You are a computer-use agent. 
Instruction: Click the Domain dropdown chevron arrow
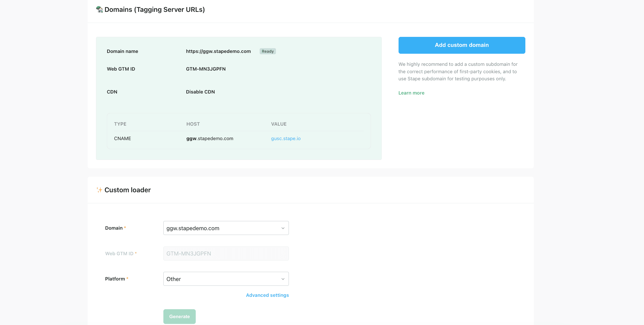click(x=283, y=228)
